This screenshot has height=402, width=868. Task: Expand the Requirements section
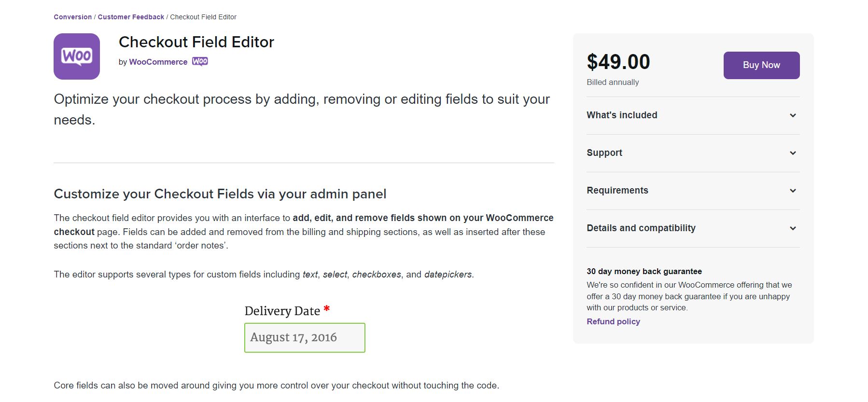point(693,191)
